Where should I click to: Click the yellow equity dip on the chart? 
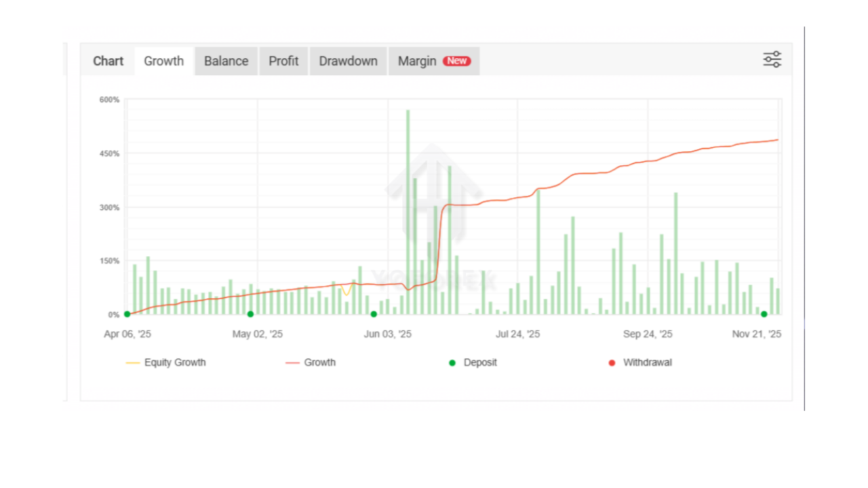pyautogui.click(x=347, y=292)
